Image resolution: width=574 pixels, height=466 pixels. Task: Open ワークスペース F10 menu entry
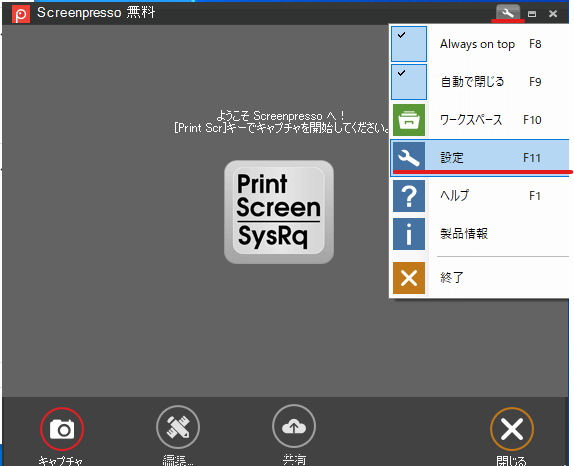click(480, 120)
